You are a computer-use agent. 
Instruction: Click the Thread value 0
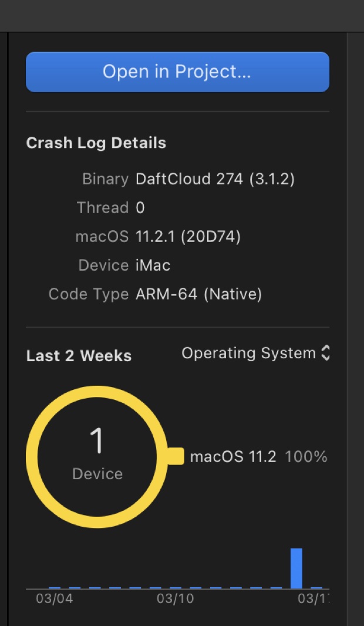click(140, 208)
